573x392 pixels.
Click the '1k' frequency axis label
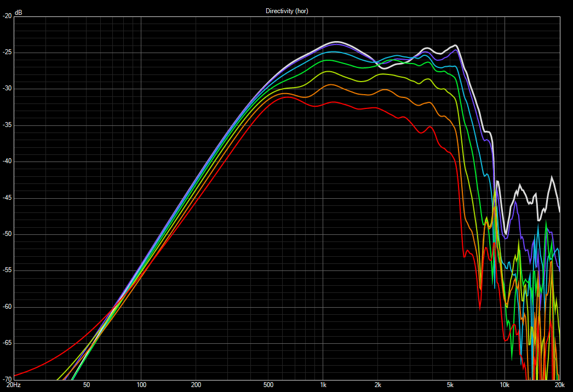(x=323, y=385)
